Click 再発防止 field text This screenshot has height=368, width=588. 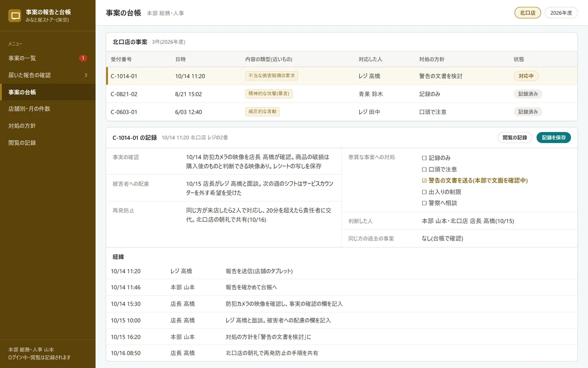259,215
